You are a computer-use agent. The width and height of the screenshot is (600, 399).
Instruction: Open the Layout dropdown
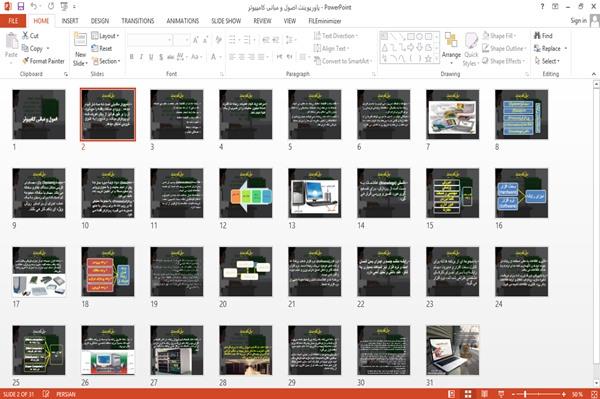[105, 36]
